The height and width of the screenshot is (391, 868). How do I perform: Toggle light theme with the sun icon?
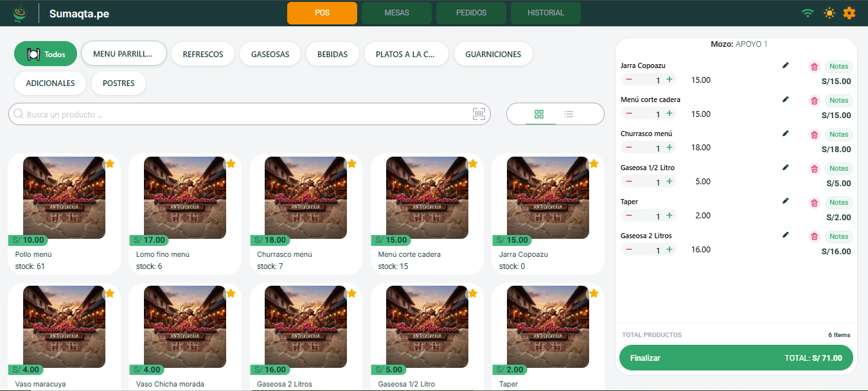point(829,13)
